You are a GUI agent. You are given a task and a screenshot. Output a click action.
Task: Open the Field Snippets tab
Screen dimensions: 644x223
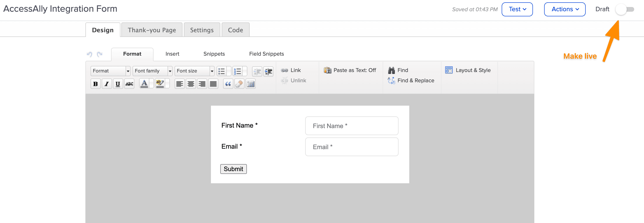pos(266,54)
